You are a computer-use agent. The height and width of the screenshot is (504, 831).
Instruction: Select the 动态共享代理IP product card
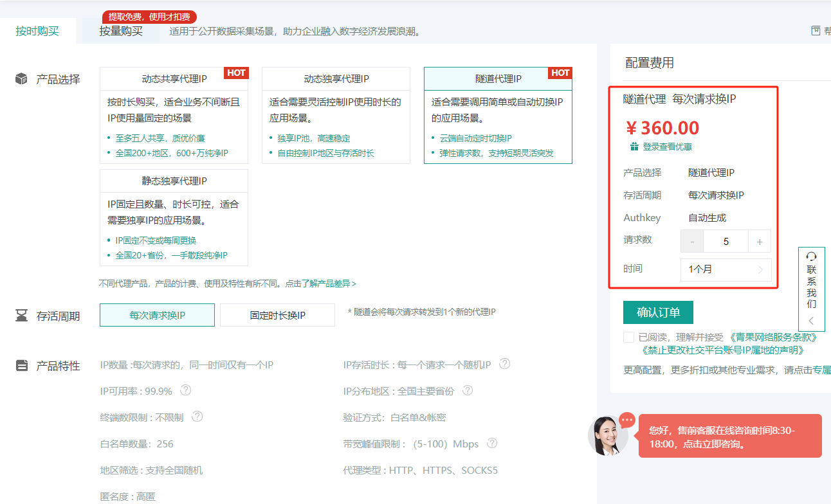174,116
